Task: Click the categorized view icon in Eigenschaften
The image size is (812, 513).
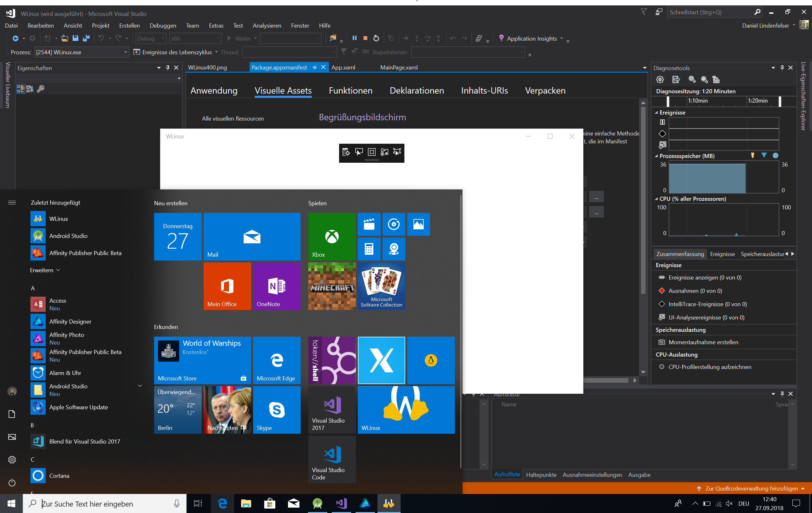Action: pos(21,89)
